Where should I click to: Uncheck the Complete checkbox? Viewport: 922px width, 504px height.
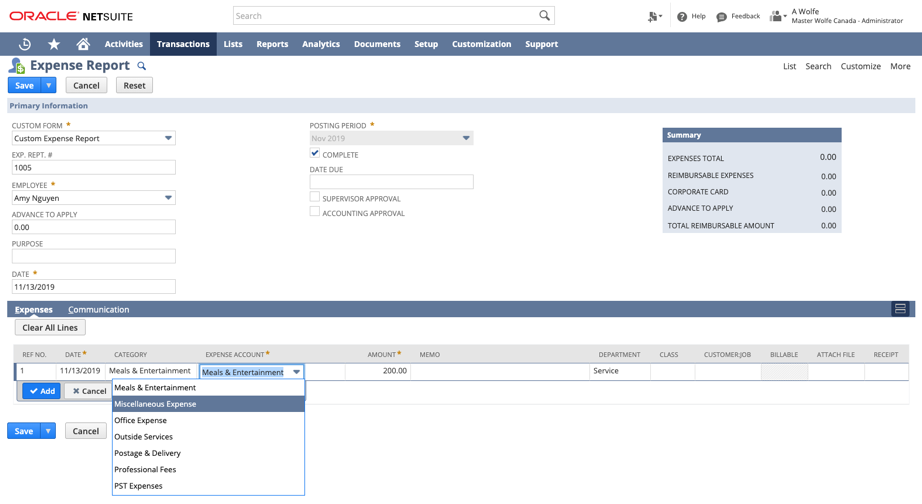pyautogui.click(x=315, y=154)
